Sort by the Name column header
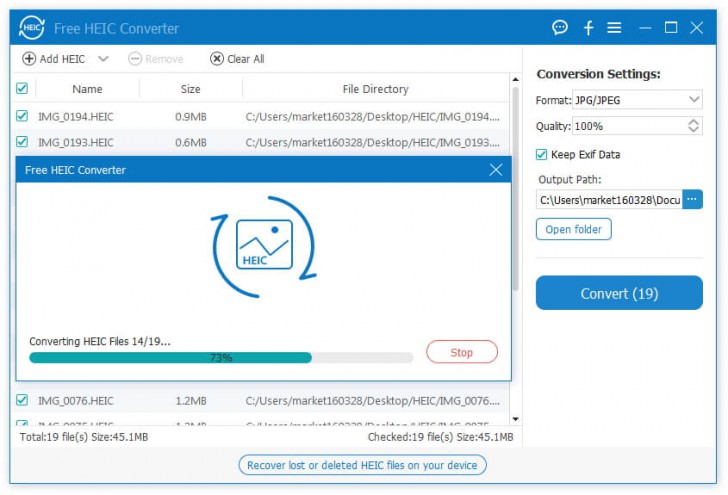 coord(87,89)
